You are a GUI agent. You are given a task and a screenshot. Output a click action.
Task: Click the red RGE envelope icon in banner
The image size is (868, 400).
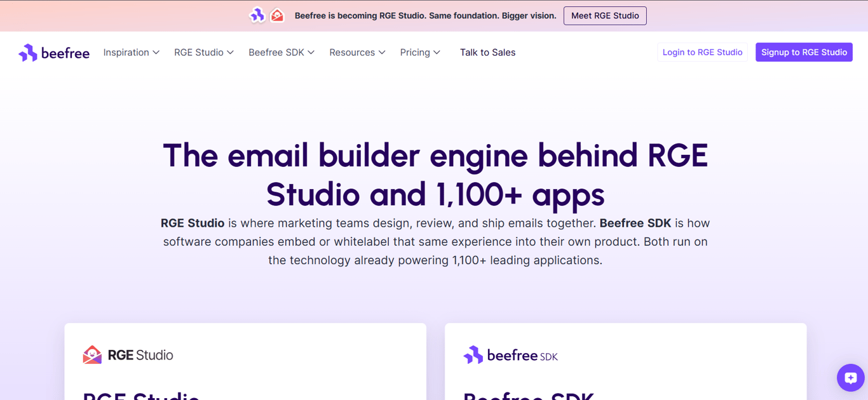click(277, 15)
